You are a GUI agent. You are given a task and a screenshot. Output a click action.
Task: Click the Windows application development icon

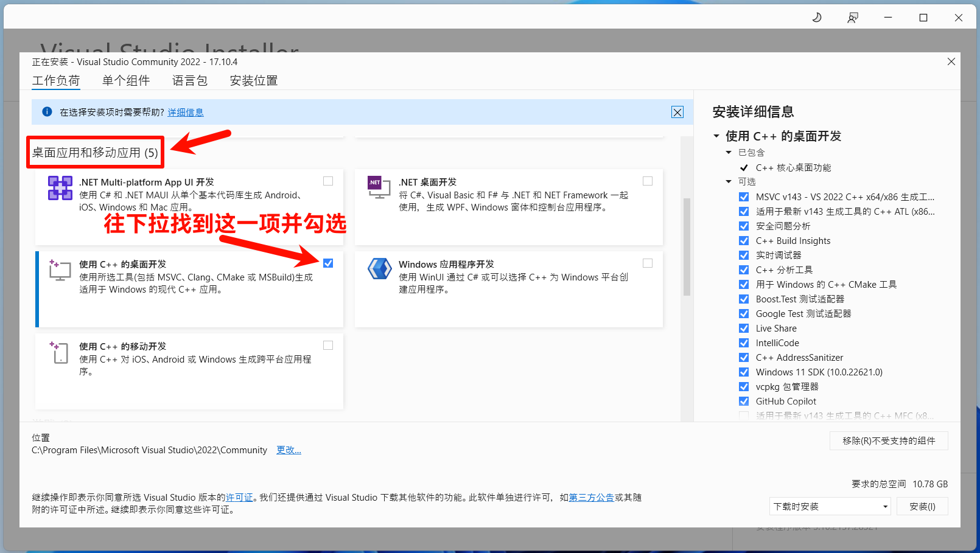point(379,268)
